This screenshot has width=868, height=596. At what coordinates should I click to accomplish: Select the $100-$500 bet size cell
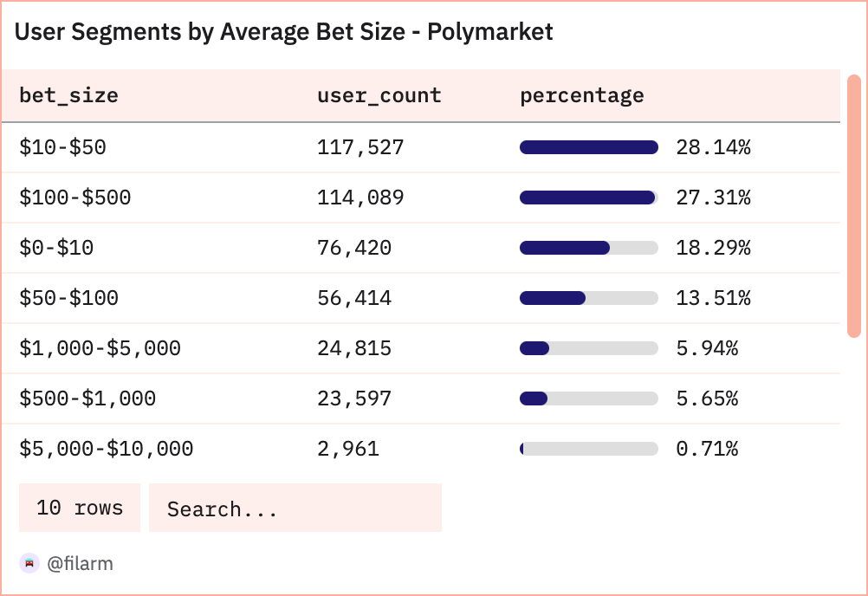(x=75, y=198)
